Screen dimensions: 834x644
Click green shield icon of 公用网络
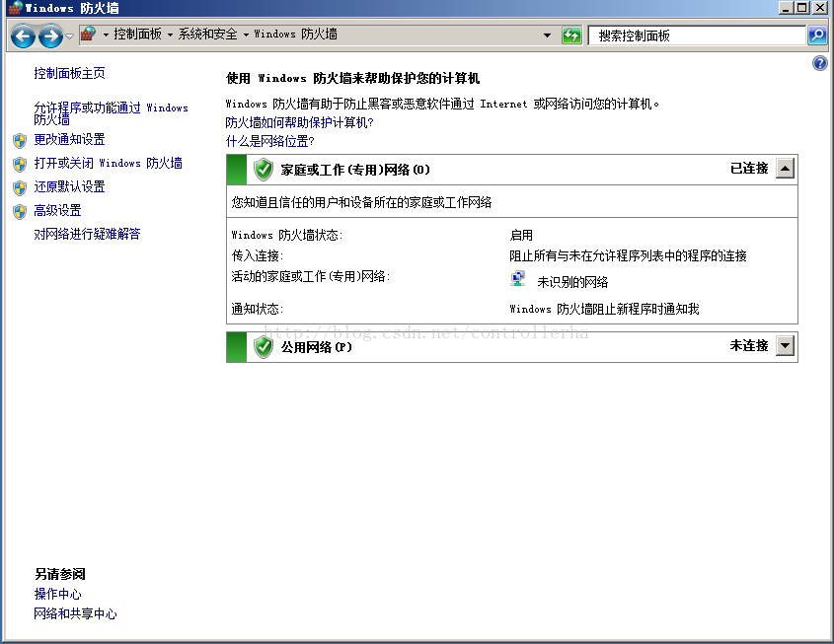click(263, 347)
